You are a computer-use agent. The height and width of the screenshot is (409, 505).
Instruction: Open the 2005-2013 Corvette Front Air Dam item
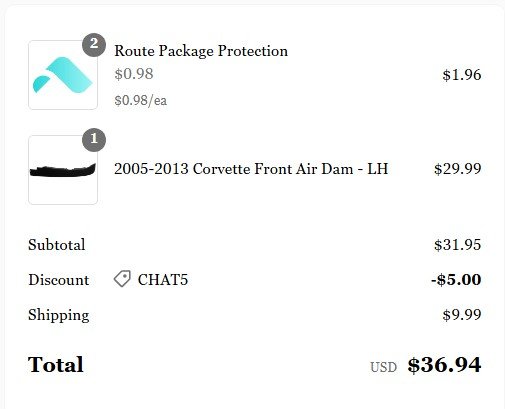[251, 169]
